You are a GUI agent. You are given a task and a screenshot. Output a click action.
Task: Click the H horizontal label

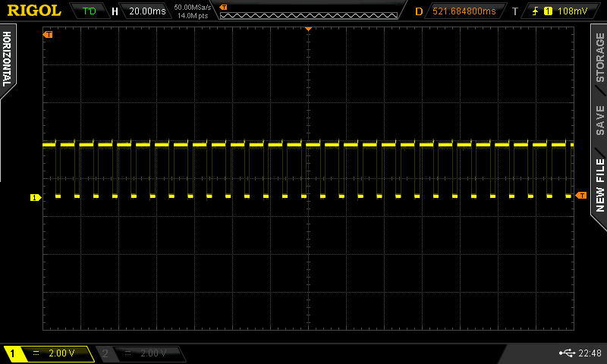(115, 11)
